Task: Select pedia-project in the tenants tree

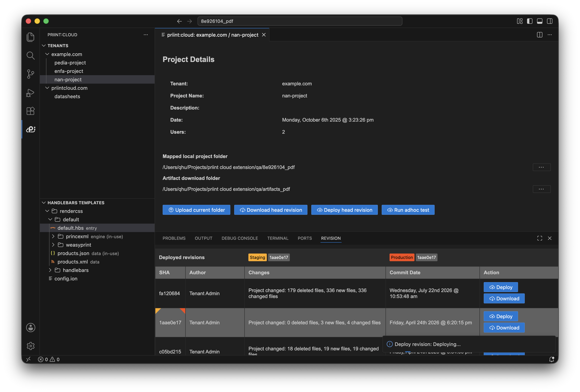Action: tap(70, 63)
